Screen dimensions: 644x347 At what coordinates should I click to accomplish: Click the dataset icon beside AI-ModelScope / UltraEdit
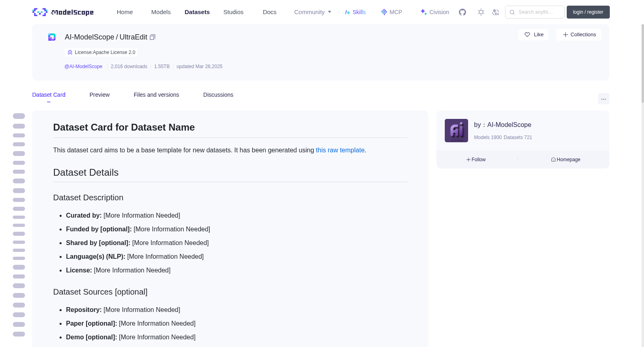52,37
